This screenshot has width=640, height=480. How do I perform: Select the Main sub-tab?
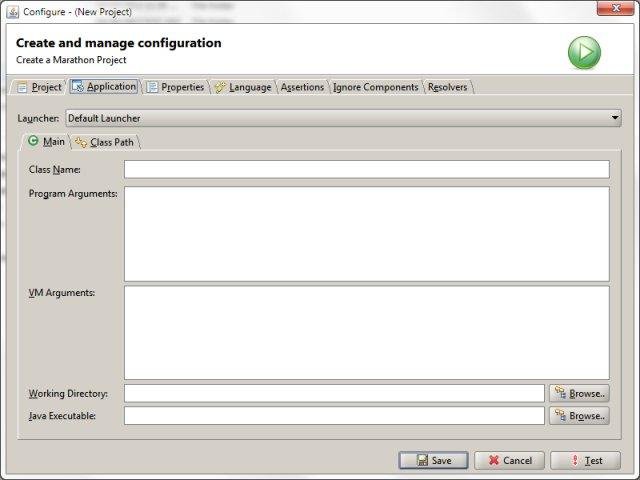click(x=46, y=142)
